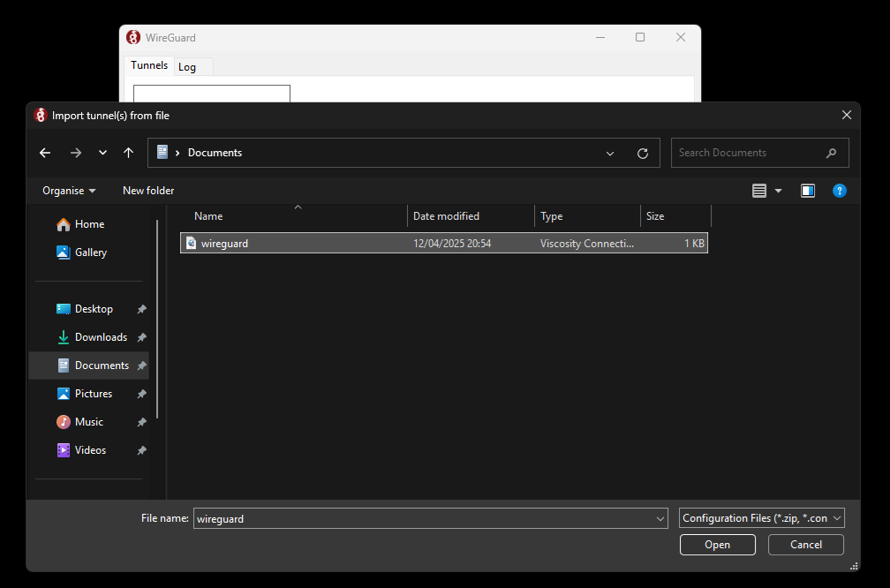Click the Documents folder icon in address bar
This screenshot has height=588, width=890.
point(162,152)
